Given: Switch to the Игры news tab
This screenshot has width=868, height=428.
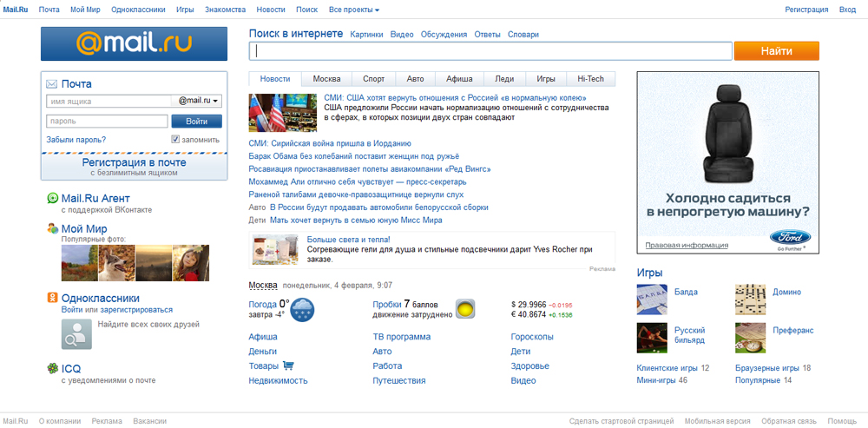Looking at the screenshot, I should (x=546, y=79).
